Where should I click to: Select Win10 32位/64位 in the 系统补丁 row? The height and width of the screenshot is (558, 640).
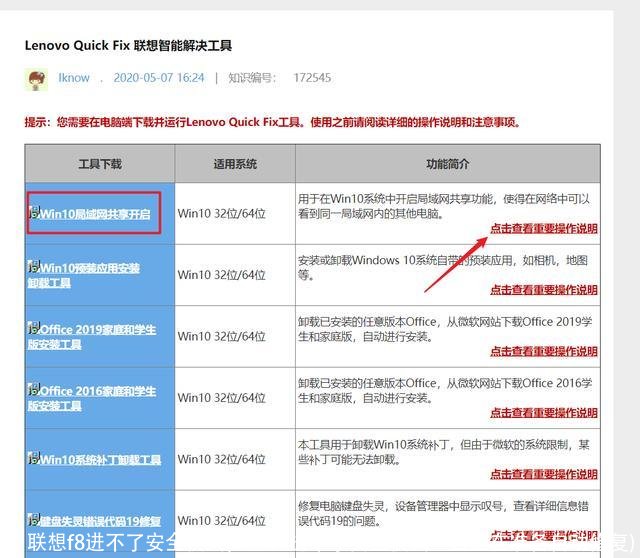[x=222, y=460]
